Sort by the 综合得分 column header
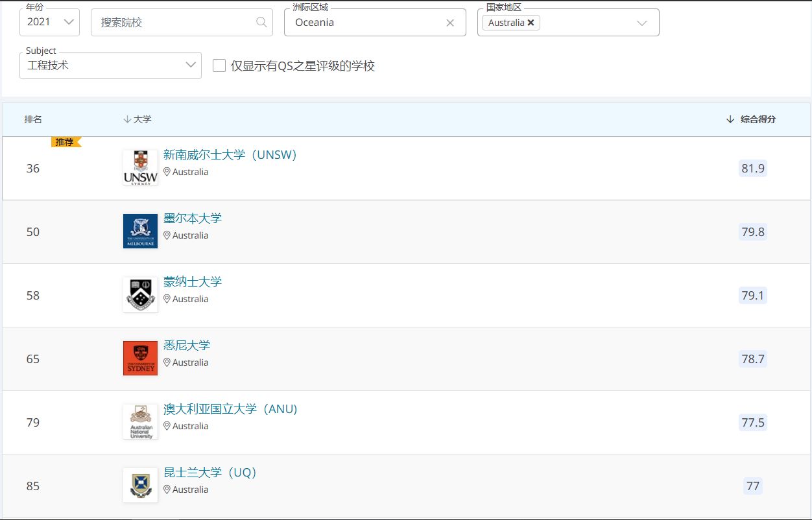Viewport: 812px width, 520px height. coord(751,119)
